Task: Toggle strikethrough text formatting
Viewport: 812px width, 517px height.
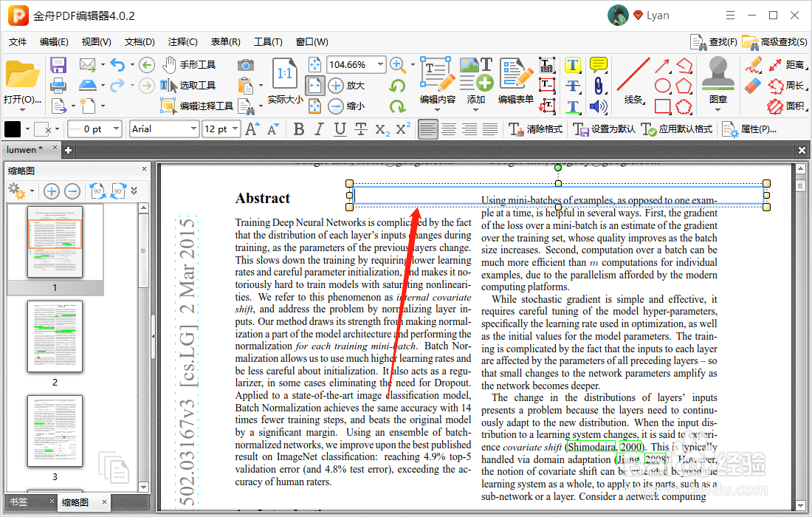Action: point(361,129)
